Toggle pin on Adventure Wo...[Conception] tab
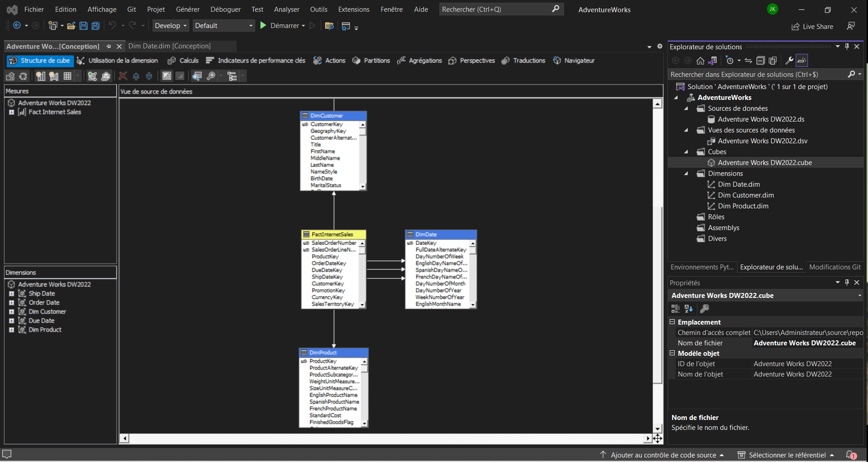 coord(109,47)
